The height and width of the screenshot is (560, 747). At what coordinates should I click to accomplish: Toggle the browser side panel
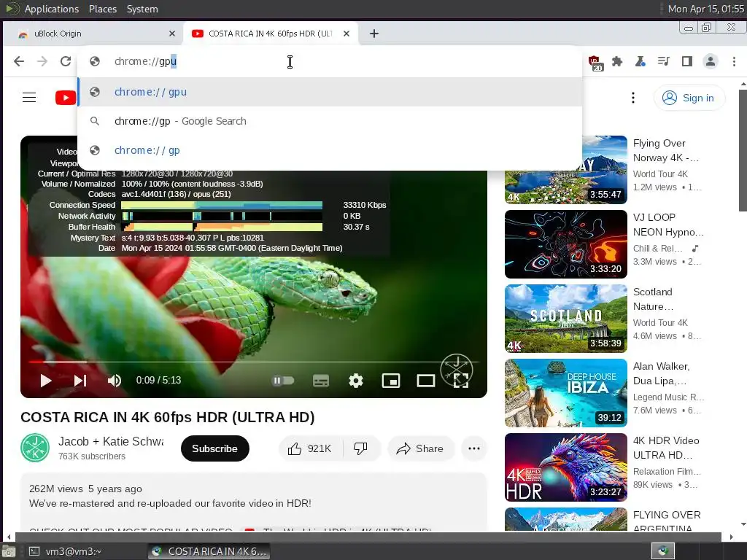tap(687, 61)
